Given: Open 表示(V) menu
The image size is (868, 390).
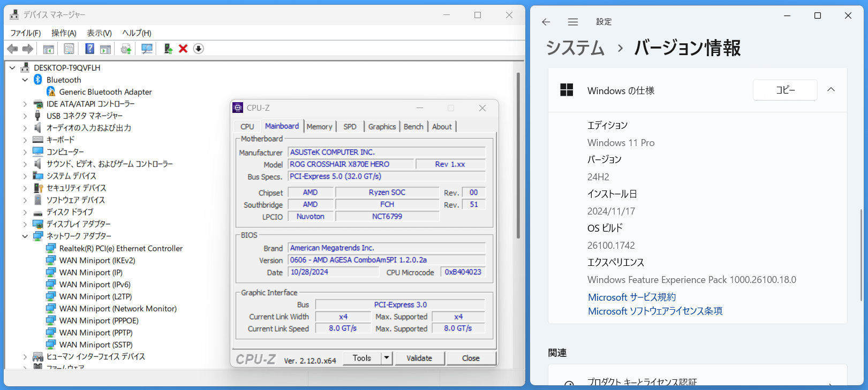Looking at the screenshot, I should tap(100, 33).
